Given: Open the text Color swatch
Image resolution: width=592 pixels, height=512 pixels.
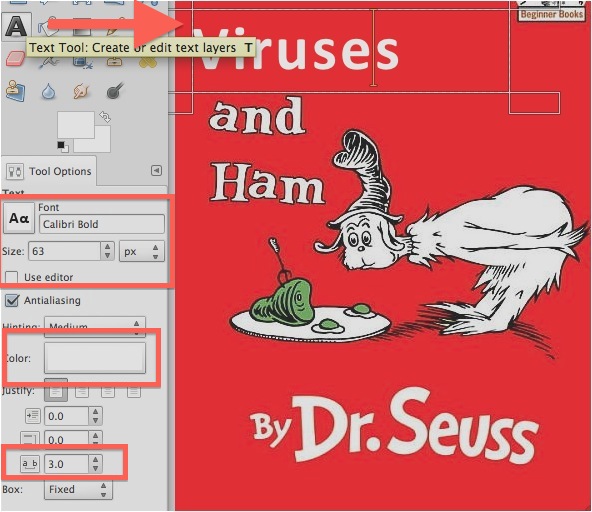Looking at the screenshot, I should [x=95, y=358].
